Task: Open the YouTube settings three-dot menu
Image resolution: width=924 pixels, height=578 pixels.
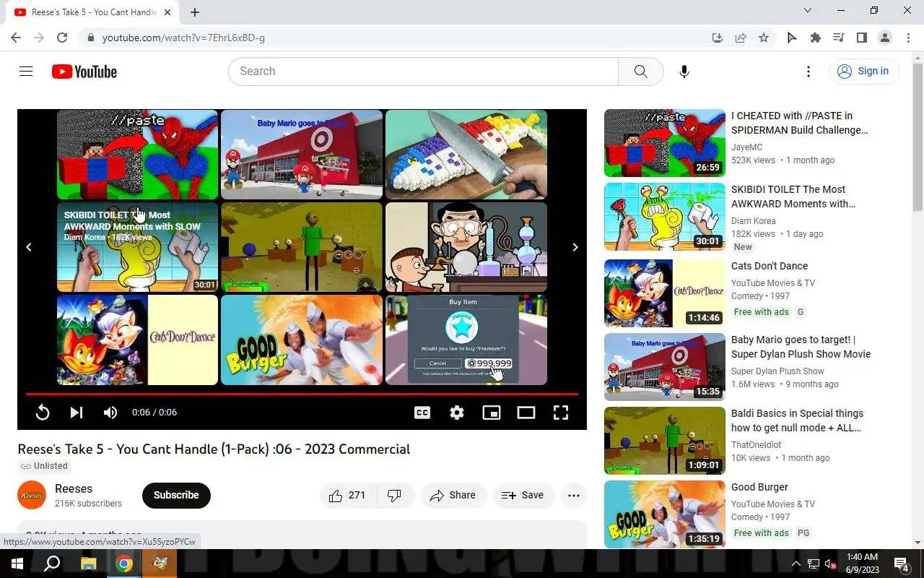Action: pos(808,72)
